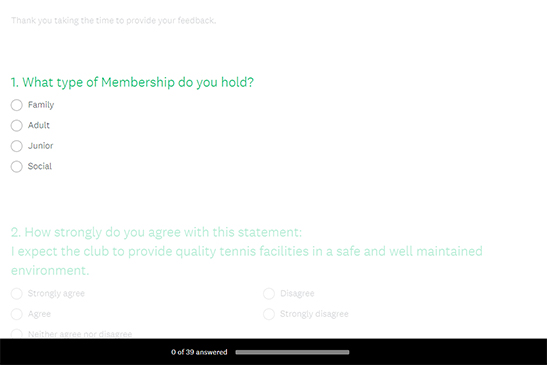Choose Strongly disagree for question 2

point(269,314)
